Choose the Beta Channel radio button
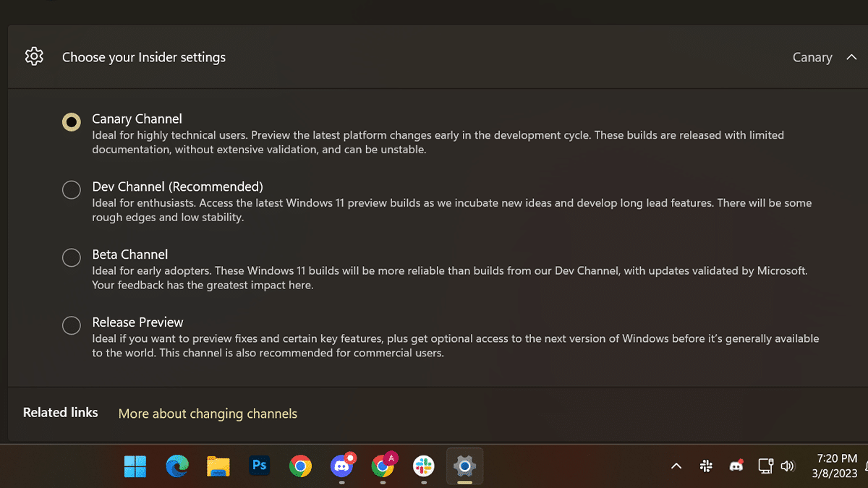Viewport: 868px width, 488px height. click(71, 257)
